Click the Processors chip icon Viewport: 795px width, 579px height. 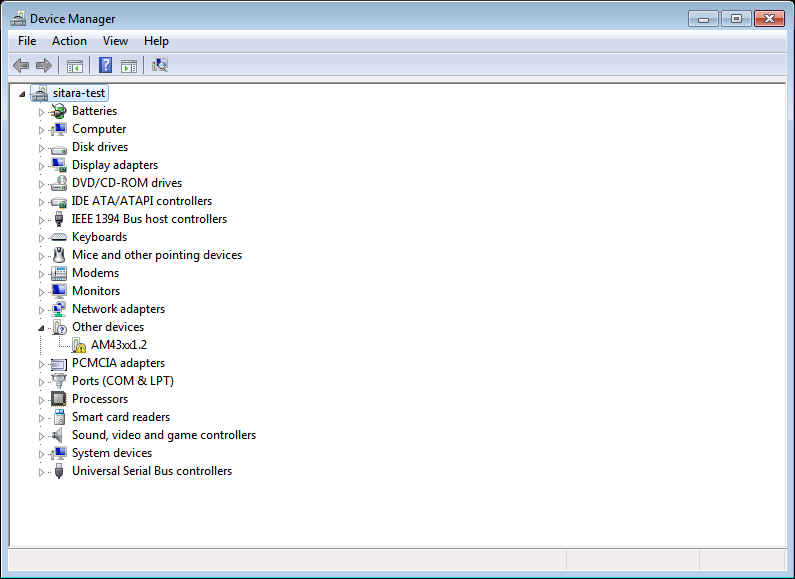point(59,399)
